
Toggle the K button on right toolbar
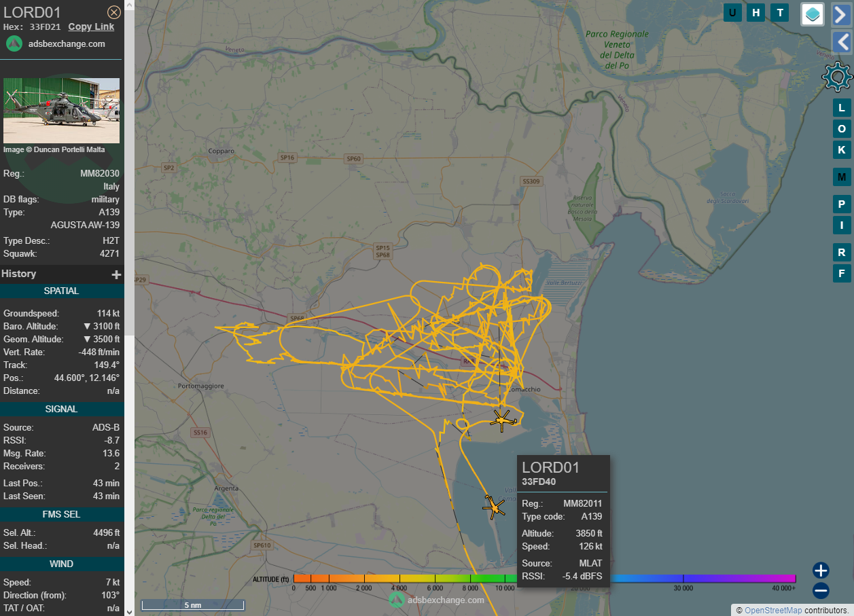click(x=842, y=149)
